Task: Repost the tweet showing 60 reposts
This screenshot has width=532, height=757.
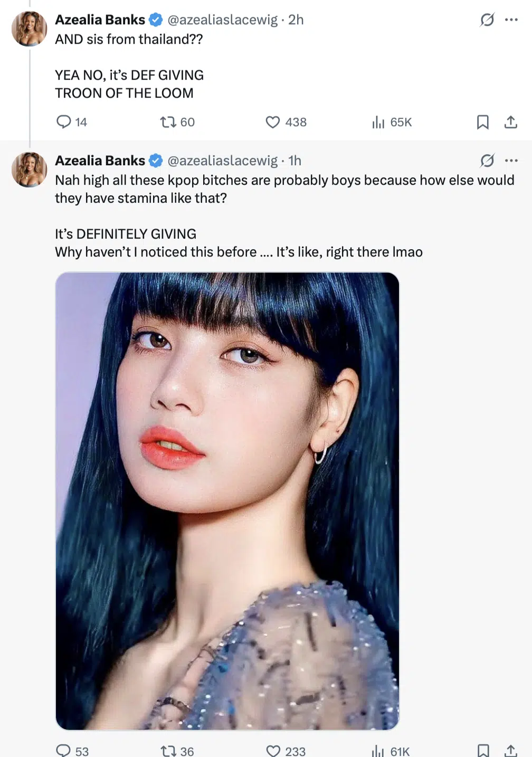Action: click(x=168, y=122)
